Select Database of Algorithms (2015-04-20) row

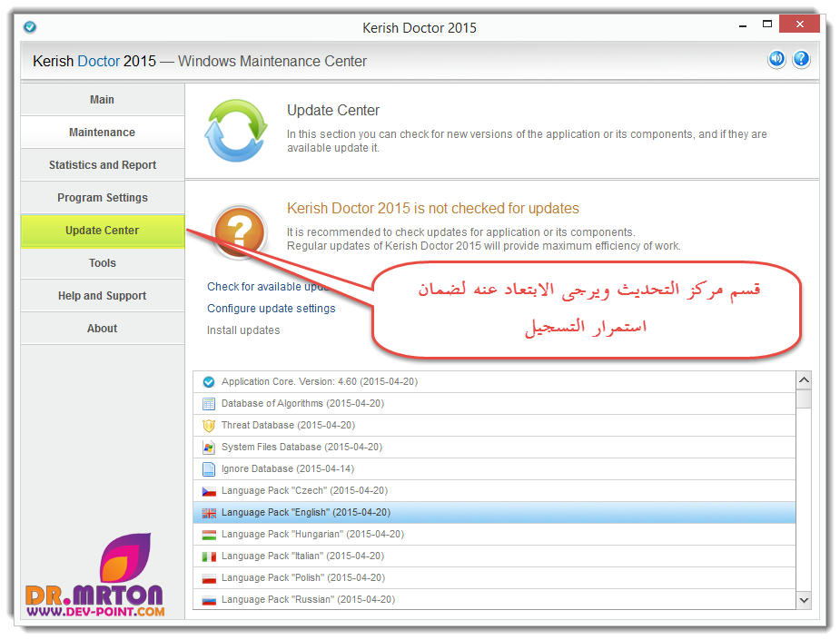494,404
